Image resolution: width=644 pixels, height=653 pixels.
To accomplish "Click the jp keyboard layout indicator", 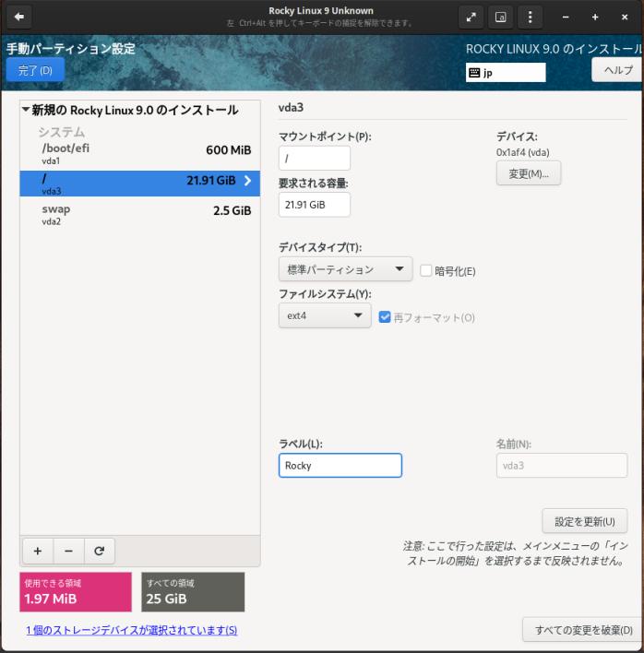I will pos(506,73).
